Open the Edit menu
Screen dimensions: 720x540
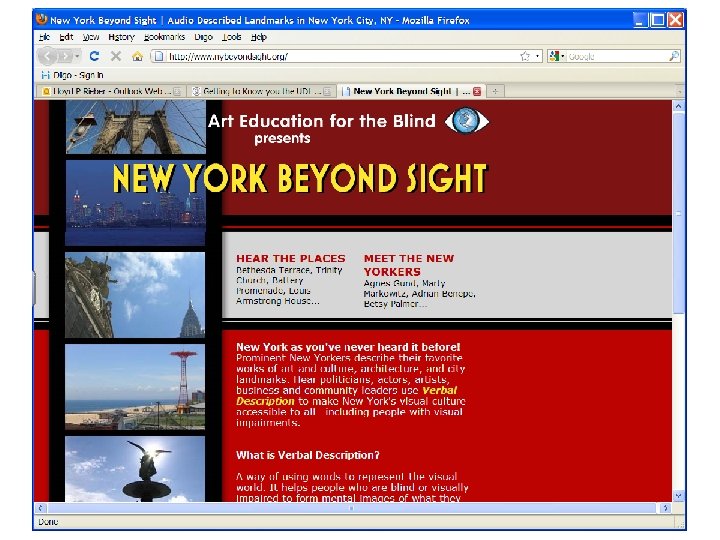(x=66, y=37)
